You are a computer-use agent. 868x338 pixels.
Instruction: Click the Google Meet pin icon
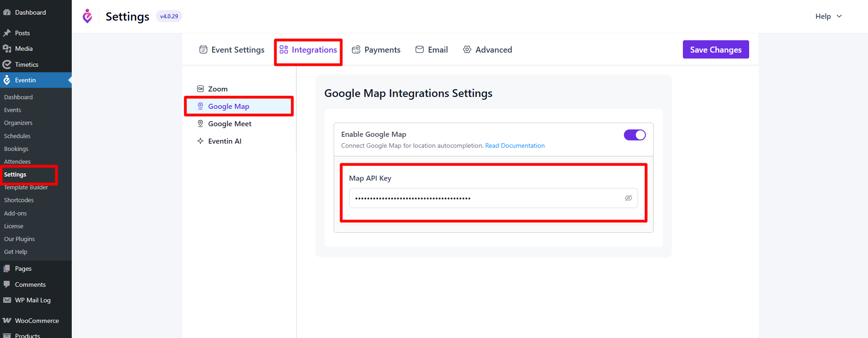[x=200, y=123]
